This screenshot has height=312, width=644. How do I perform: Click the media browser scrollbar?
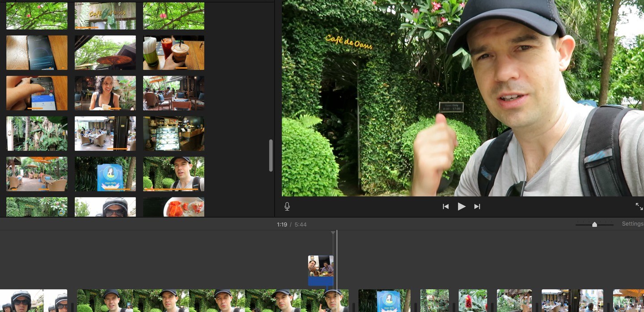click(x=271, y=155)
